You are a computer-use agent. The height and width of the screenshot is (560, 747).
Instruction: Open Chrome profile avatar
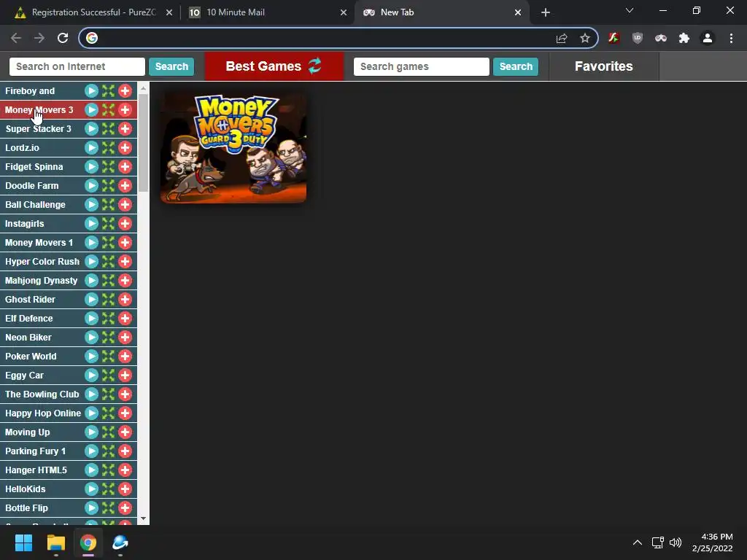pos(708,38)
